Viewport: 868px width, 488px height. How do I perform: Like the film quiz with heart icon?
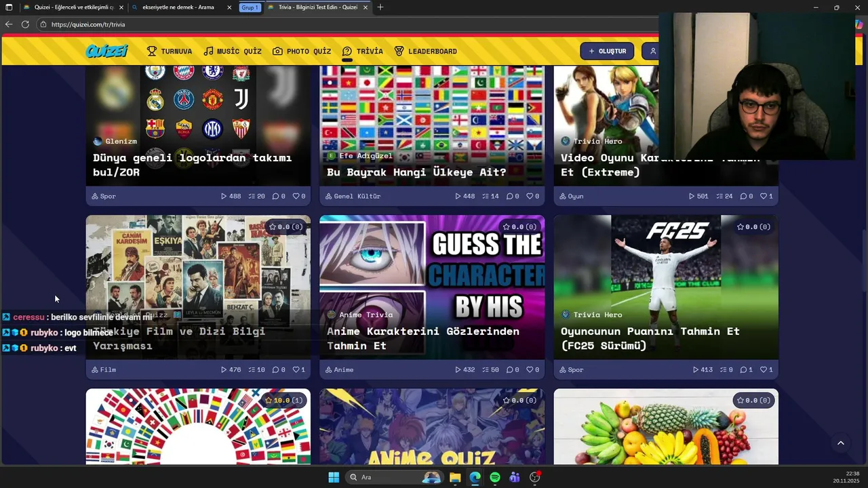click(296, 369)
